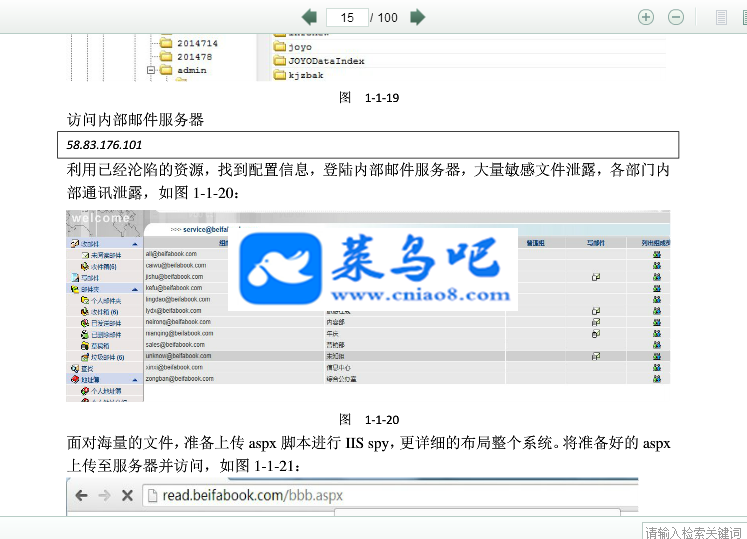The image size is (747, 539).
Task: Click the total page count '/ 100'
Action: 384,18
